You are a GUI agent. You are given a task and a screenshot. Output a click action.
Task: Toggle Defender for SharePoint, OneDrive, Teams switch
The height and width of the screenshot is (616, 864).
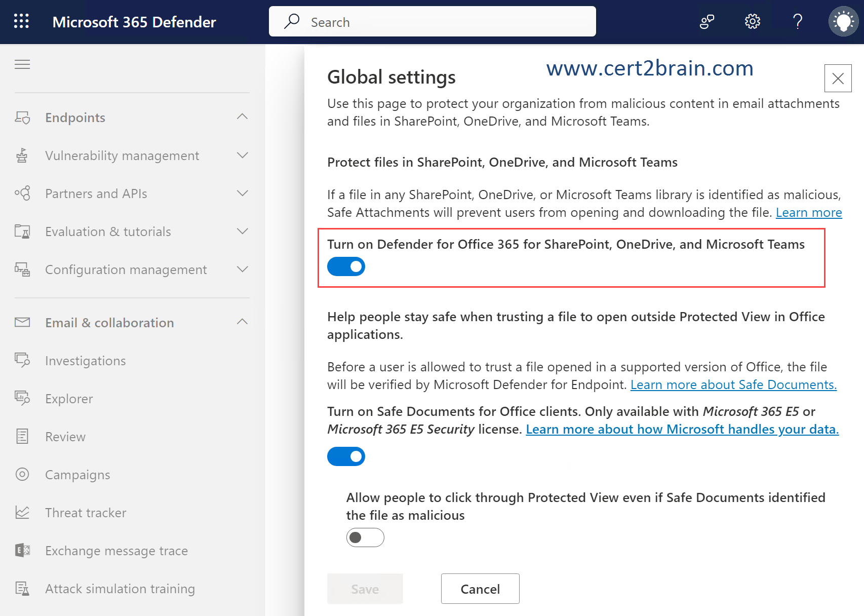point(346,266)
